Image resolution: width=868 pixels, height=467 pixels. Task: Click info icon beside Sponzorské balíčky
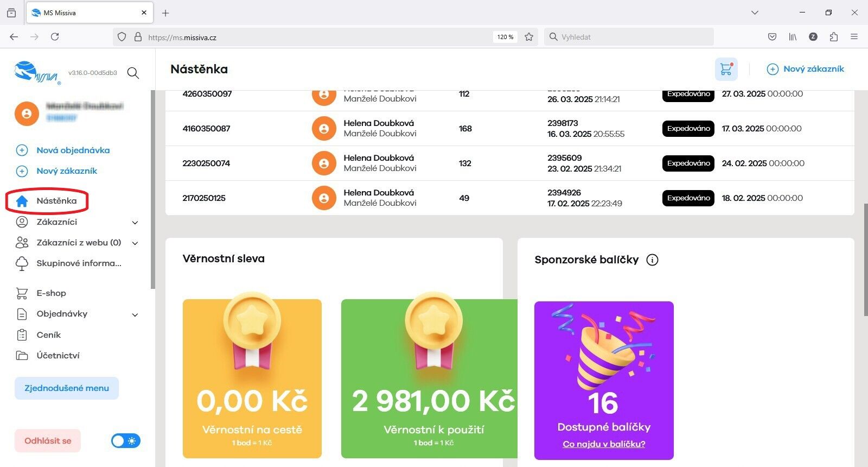pyautogui.click(x=653, y=260)
